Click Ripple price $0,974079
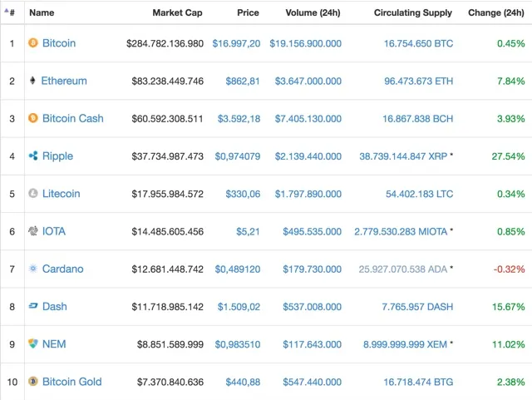 point(238,156)
